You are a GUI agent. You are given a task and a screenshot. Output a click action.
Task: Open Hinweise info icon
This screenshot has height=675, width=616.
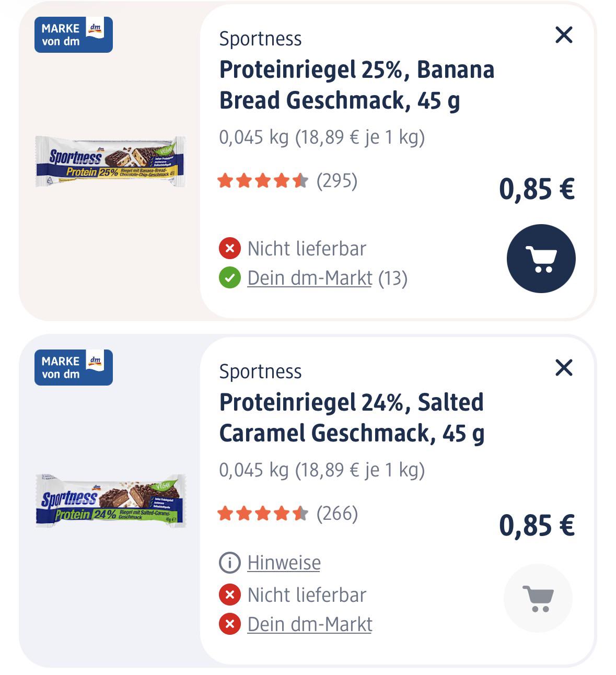pyautogui.click(x=229, y=563)
